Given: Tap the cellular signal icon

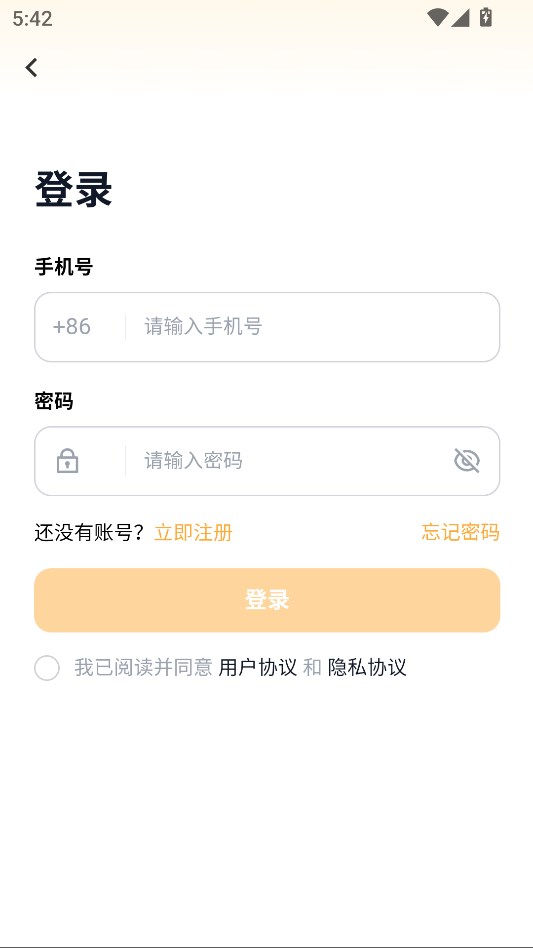Looking at the screenshot, I should coord(460,18).
